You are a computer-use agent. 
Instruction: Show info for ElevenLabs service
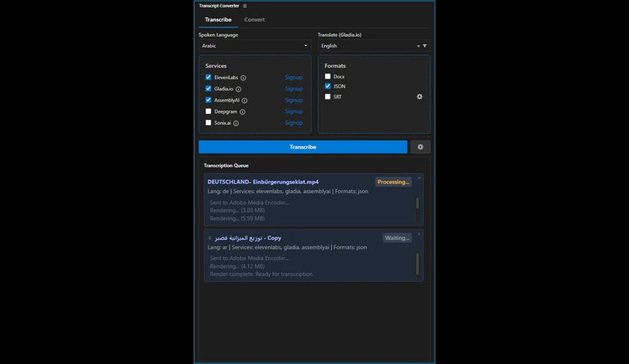[x=243, y=77]
